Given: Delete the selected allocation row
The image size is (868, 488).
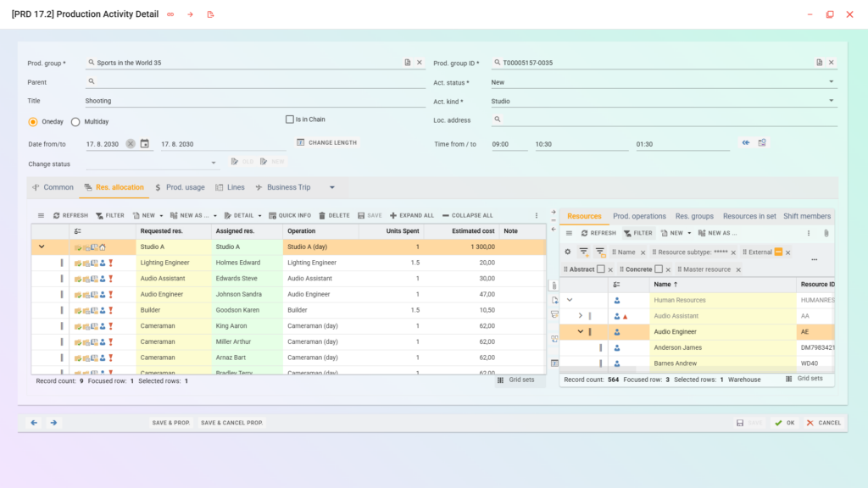Looking at the screenshot, I should [334, 215].
